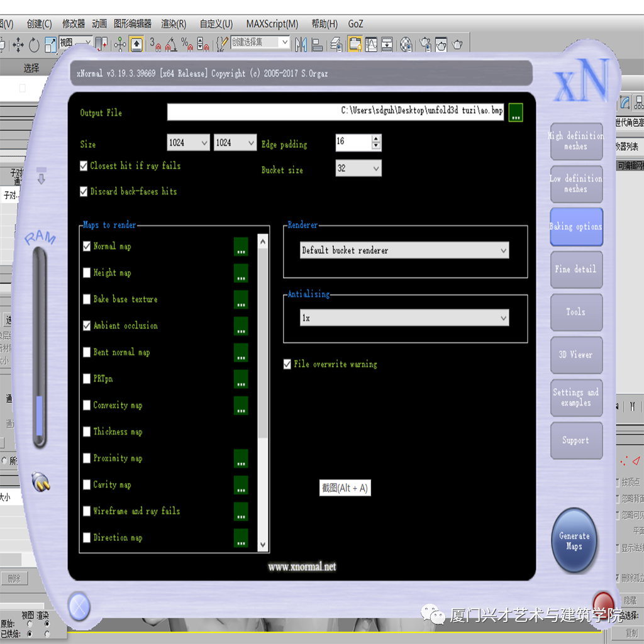The image size is (644, 644).
Task: Open the Antialiasing 1x dropdown
Action: pos(404,318)
